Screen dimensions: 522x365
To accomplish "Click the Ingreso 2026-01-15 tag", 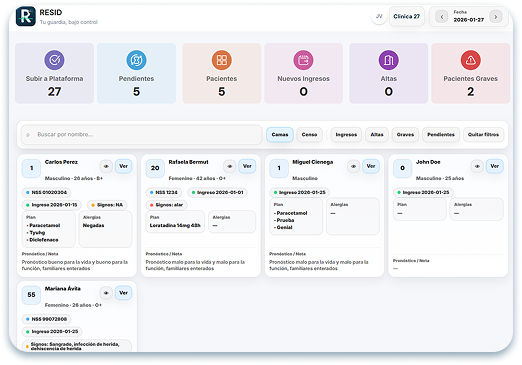I will click(x=52, y=205).
